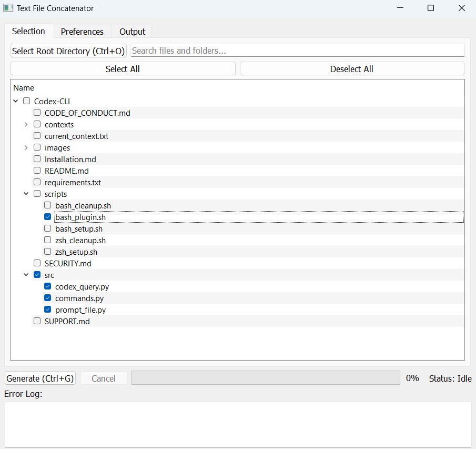Click the Status: Idle label

(450, 378)
